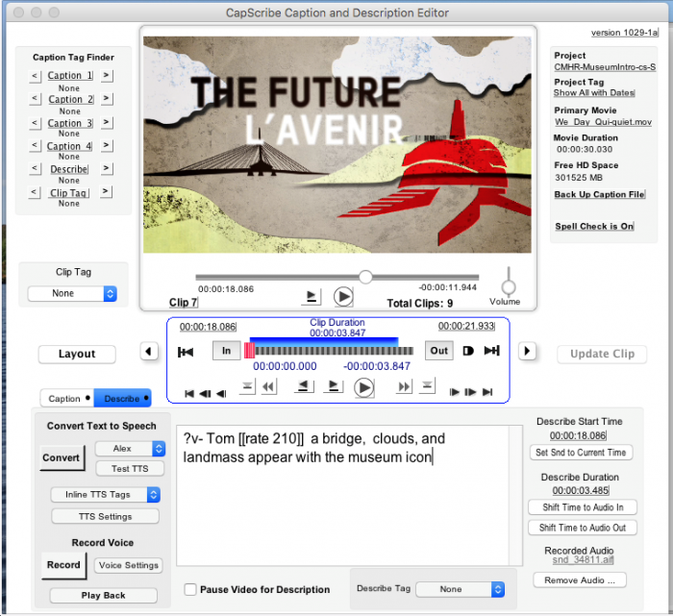Click the D-shaped icon next to Out
Viewport: 673px width, 616px height.
(x=468, y=351)
